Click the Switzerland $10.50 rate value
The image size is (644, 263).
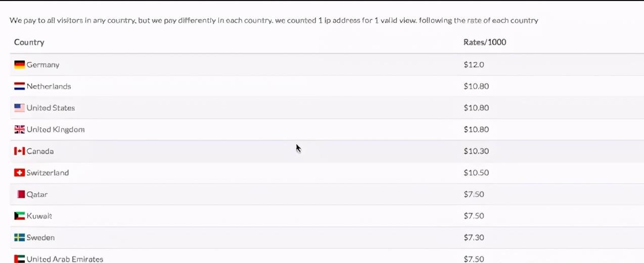pyautogui.click(x=476, y=172)
